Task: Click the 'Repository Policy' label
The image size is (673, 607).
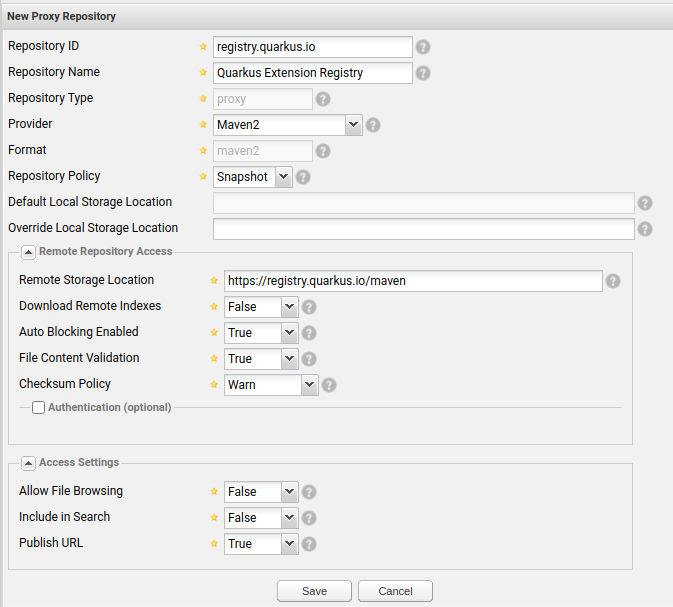Action: click(54, 176)
